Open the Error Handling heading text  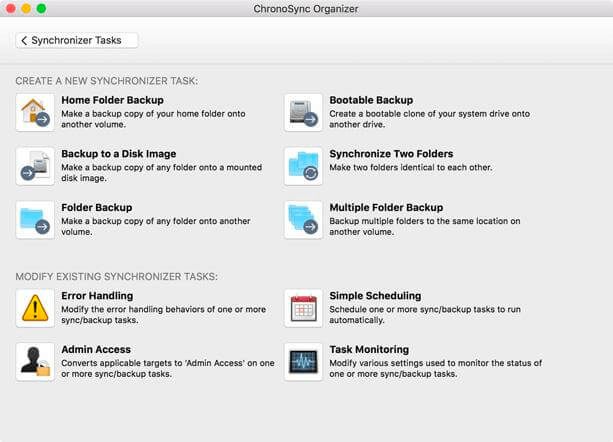point(97,296)
